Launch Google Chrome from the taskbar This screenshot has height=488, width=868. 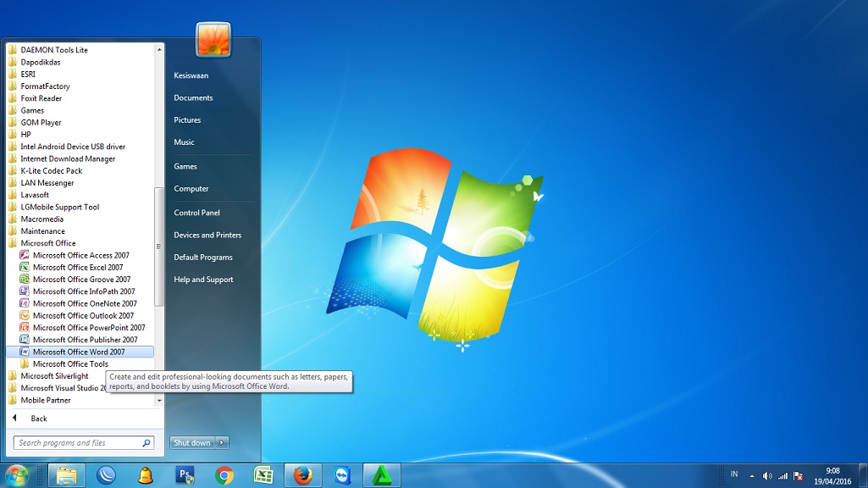click(x=224, y=476)
